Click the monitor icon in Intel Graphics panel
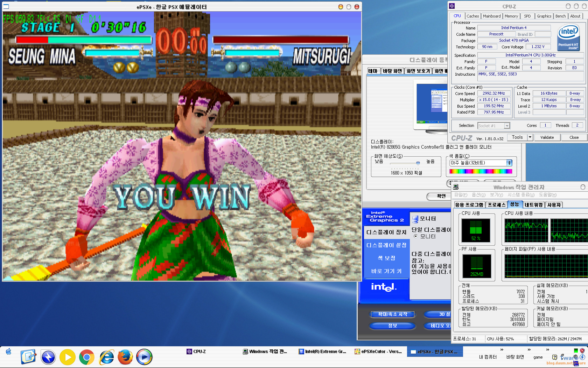 415,219
